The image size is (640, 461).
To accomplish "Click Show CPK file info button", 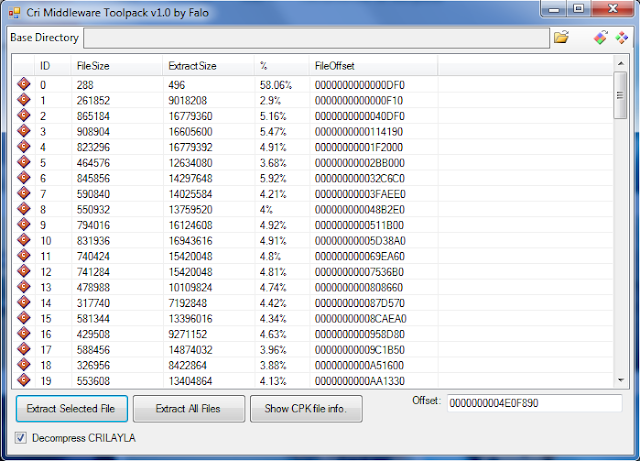I will click(x=306, y=408).
